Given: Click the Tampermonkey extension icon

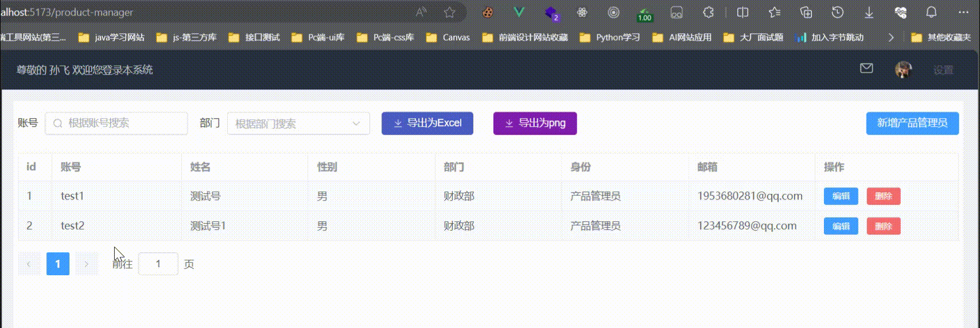Looking at the screenshot, I should click(x=676, y=12).
